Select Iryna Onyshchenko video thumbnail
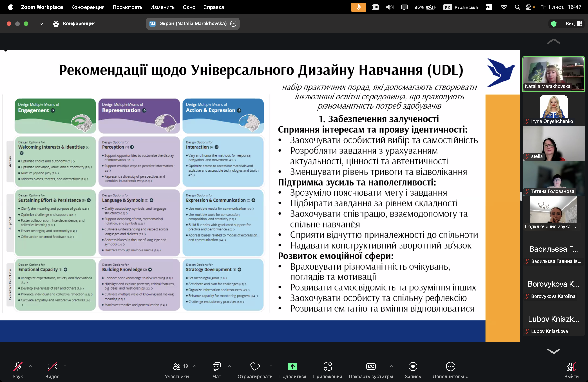The width and height of the screenshot is (588, 382). tap(554, 109)
